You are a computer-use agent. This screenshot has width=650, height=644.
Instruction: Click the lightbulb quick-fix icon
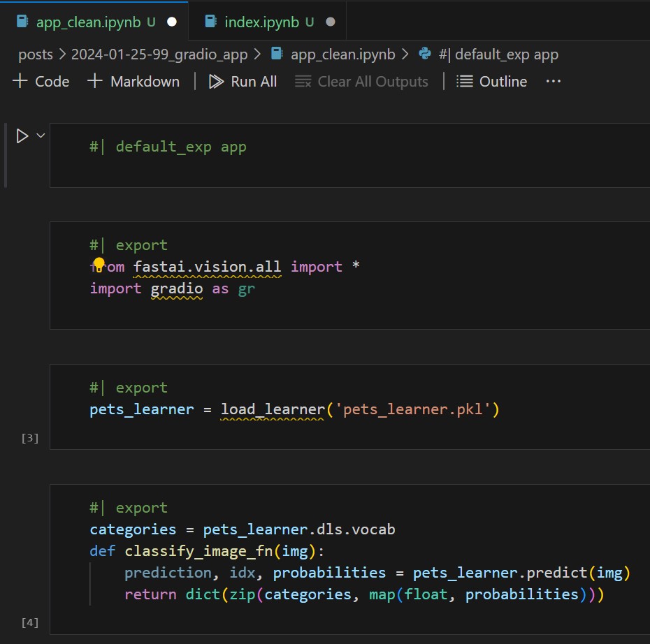pyautogui.click(x=99, y=264)
